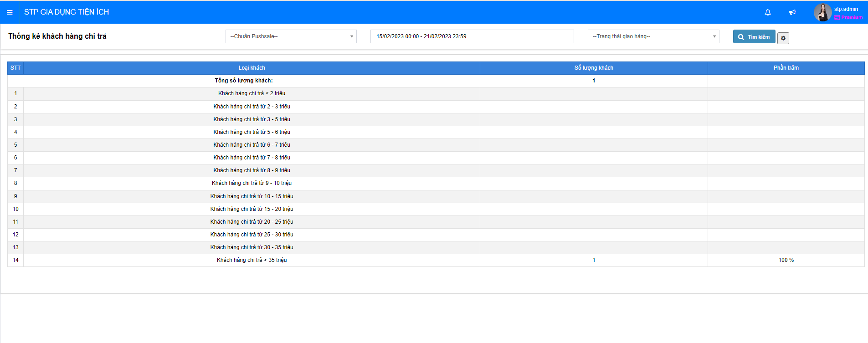This screenshot has width=868, height=343.
Task: Click the Số lượng khách column header
Action: pyautogui.click(x=594, y=68)
